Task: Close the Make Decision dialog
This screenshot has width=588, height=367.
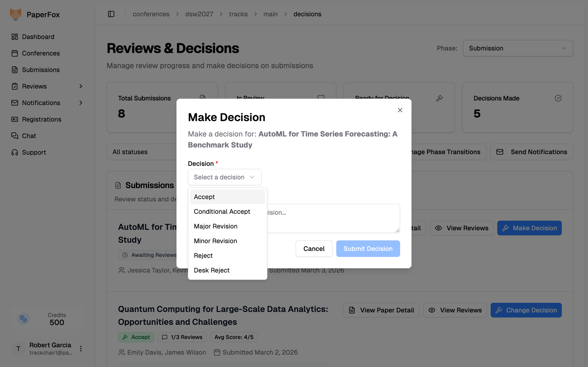Action: tap(400, 110)
